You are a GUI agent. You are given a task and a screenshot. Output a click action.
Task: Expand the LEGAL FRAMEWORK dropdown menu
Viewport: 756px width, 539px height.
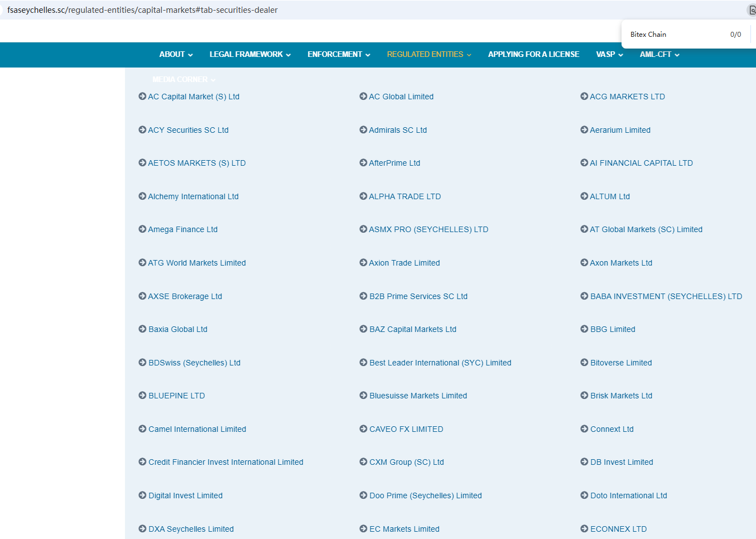250,54
